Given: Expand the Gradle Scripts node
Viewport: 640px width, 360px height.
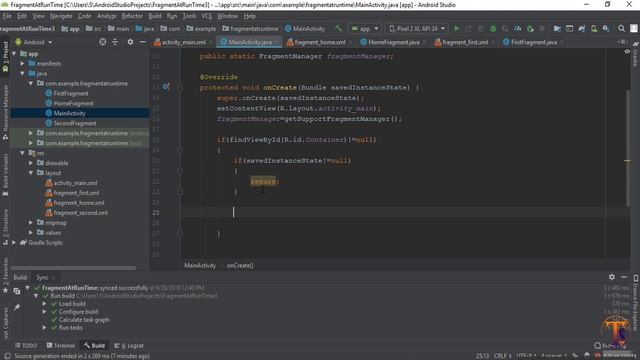Looking at the screenshot, I should tap(14, 242).
